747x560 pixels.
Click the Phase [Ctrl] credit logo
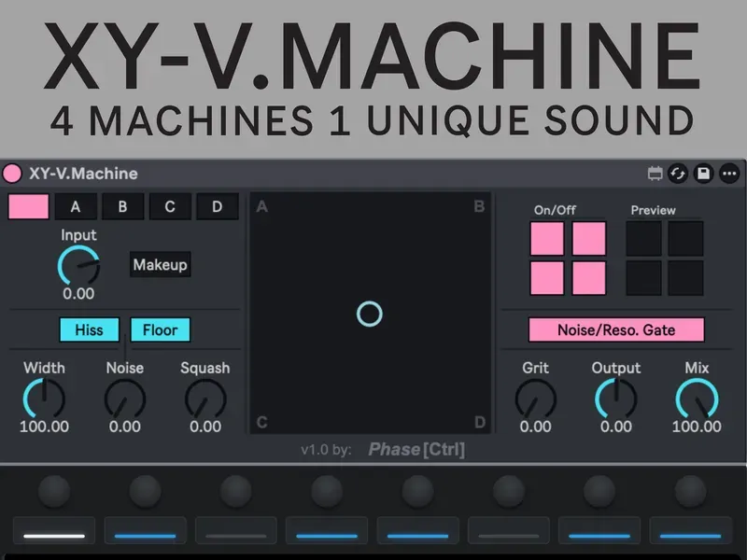click(416, 449)
